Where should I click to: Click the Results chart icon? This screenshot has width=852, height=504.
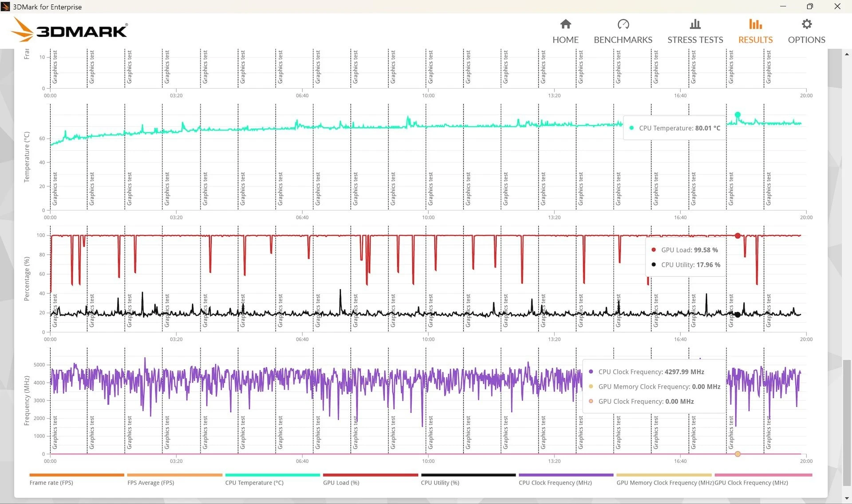pos(755,24)
